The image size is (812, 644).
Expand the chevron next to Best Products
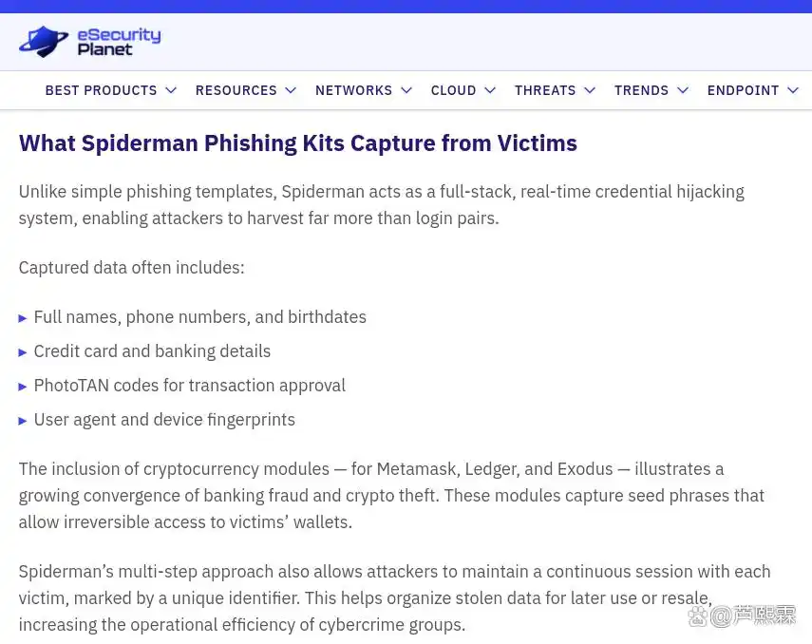tap(171, 90)
